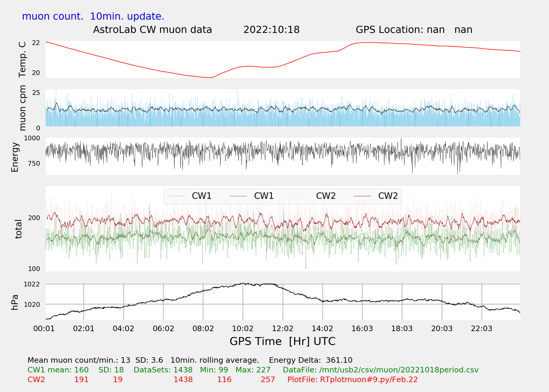Click the pink CW2 legend line
This screenshot has width=549, height=392.
pyautogui.click(x=300, y=196)
